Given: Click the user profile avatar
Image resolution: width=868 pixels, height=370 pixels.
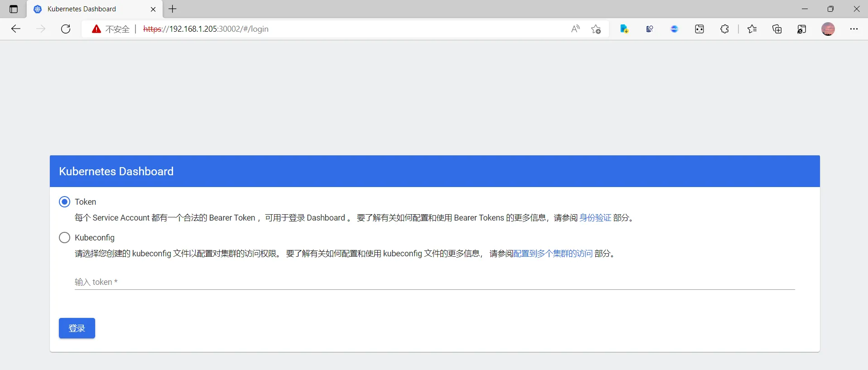Looking at the screenshot, I should coord(828,29).
